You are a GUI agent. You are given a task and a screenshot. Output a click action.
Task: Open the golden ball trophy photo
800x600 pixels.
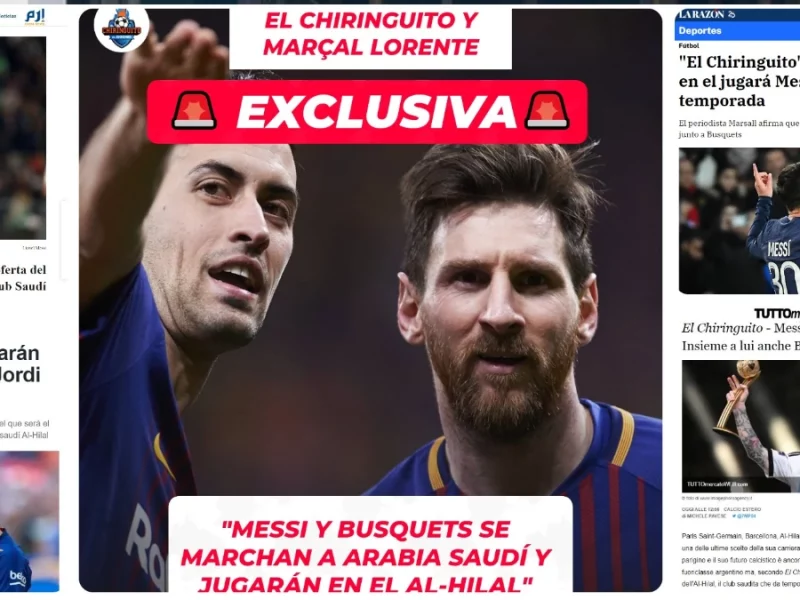(x=740, y=426)
